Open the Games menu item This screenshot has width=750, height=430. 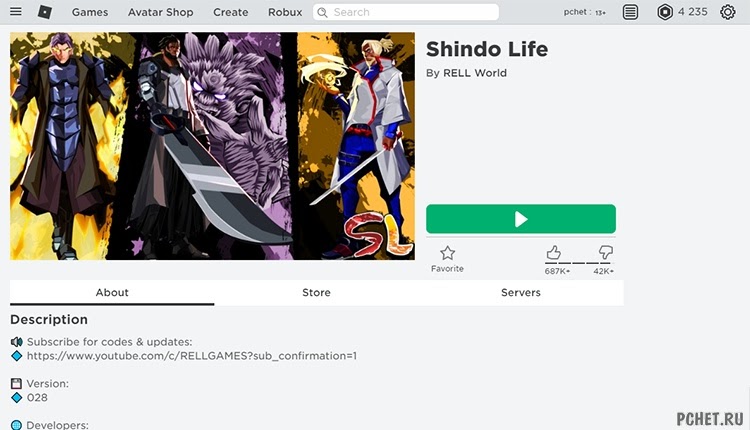90,12
